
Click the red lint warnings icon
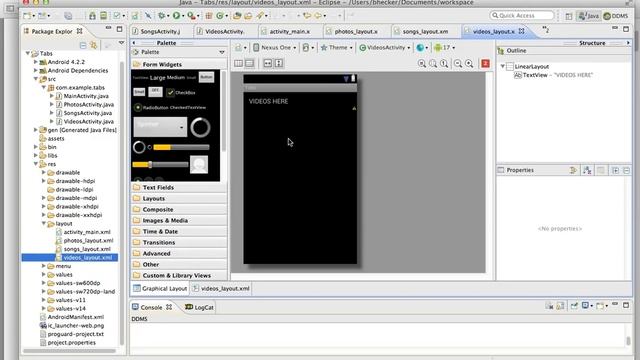[485, 64]
